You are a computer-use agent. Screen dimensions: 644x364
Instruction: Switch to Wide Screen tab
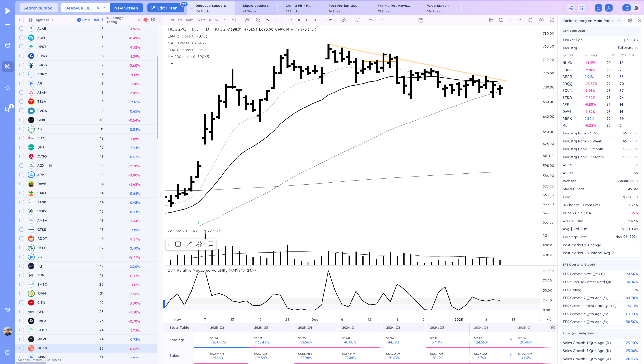tap(437, 8)
